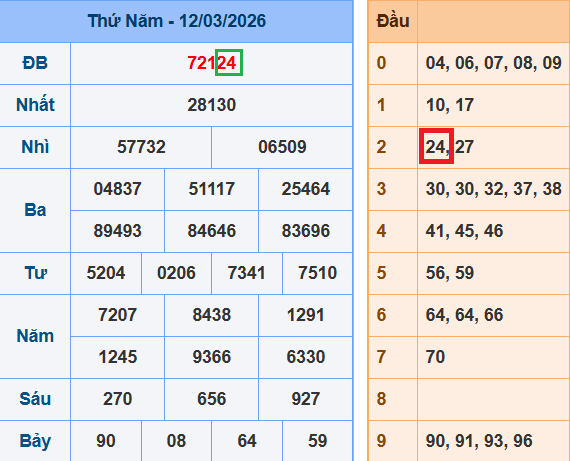Image resolution: width=570 pixels, height=461 pixels.
Task: Select the 'Sáu' prize row label
Action: click(35, 399)
